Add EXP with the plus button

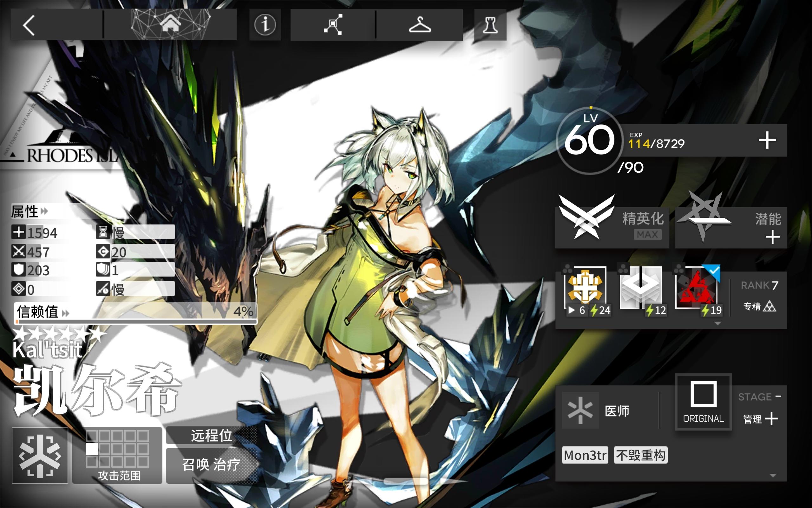coord(767,140)
